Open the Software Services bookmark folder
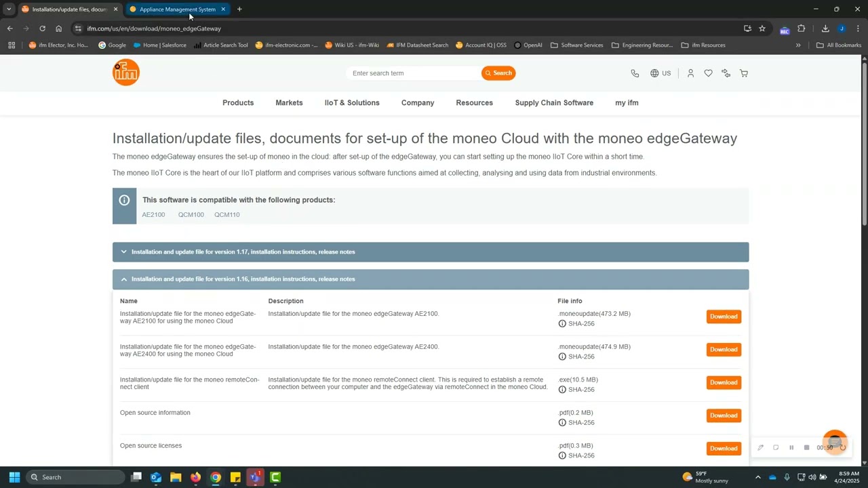Screen dimensions: 868x488 click(x=576, y=45)
